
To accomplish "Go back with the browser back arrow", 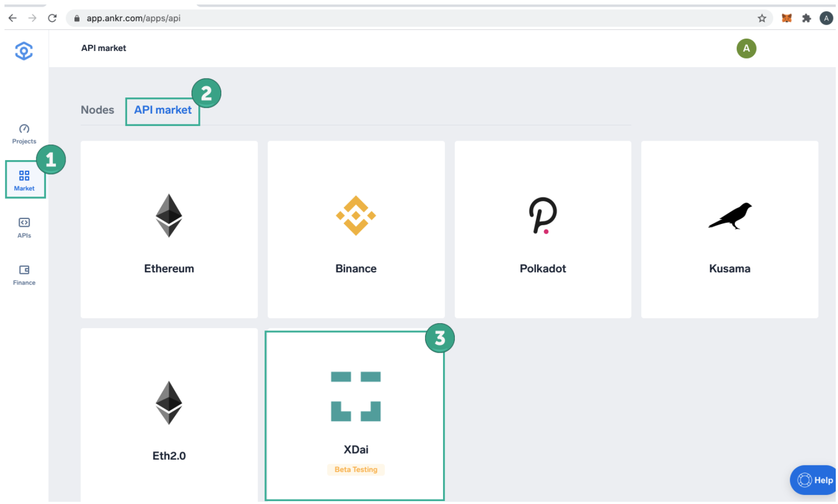I will point(12,18).
